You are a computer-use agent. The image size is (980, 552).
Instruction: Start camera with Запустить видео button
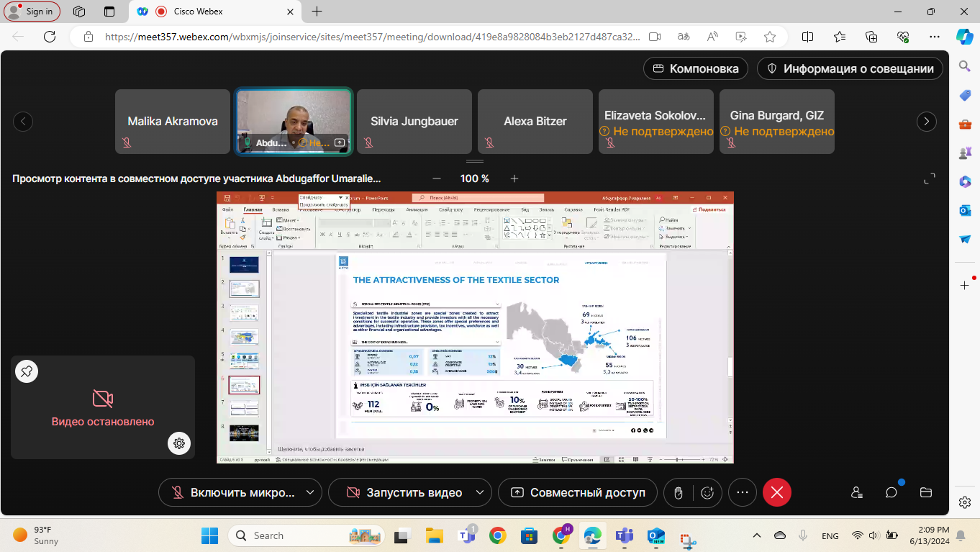(x=404, y=492)
